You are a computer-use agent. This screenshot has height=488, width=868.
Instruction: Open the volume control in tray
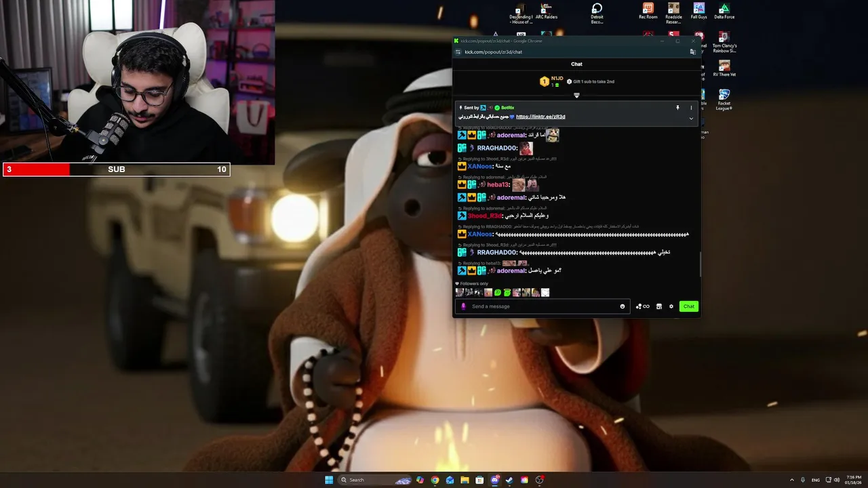pyautogui.click(x=836, y=480)
